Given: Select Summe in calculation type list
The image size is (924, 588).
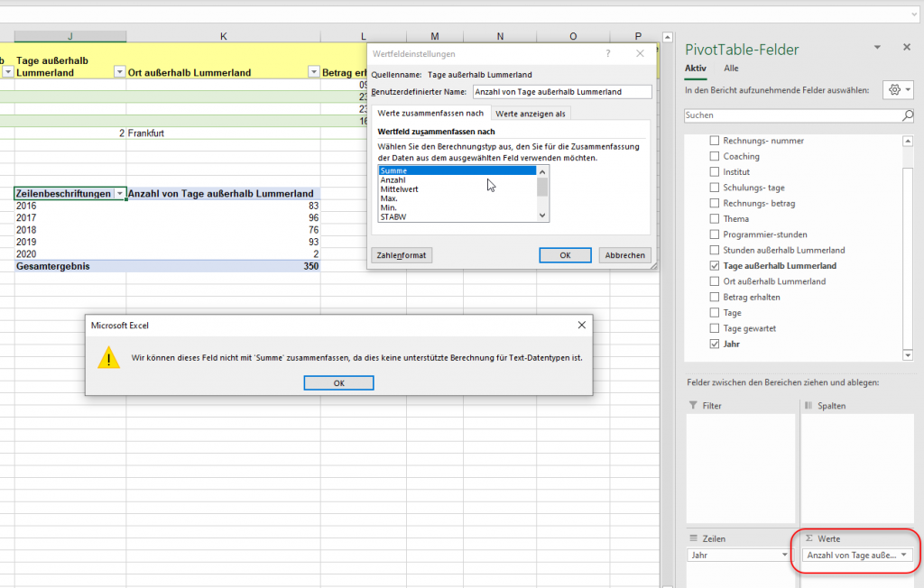Looking at the screenshot, I should point(457,170).
